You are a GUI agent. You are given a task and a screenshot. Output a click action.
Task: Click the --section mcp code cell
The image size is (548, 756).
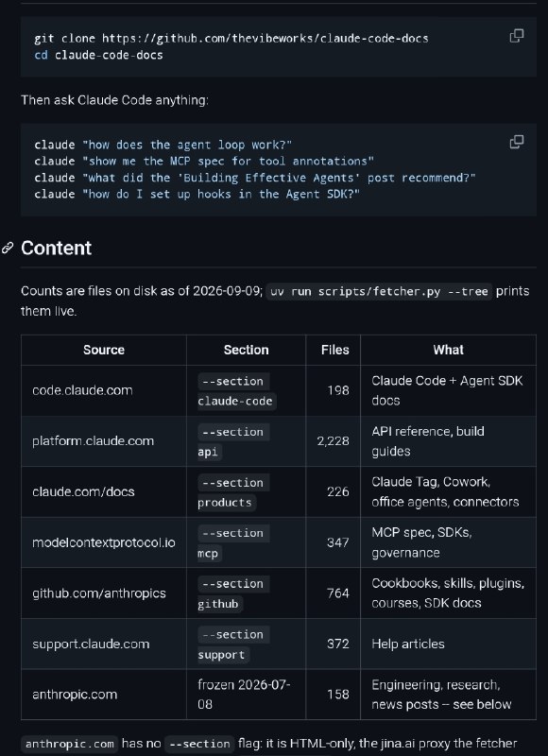click(233, 542)
